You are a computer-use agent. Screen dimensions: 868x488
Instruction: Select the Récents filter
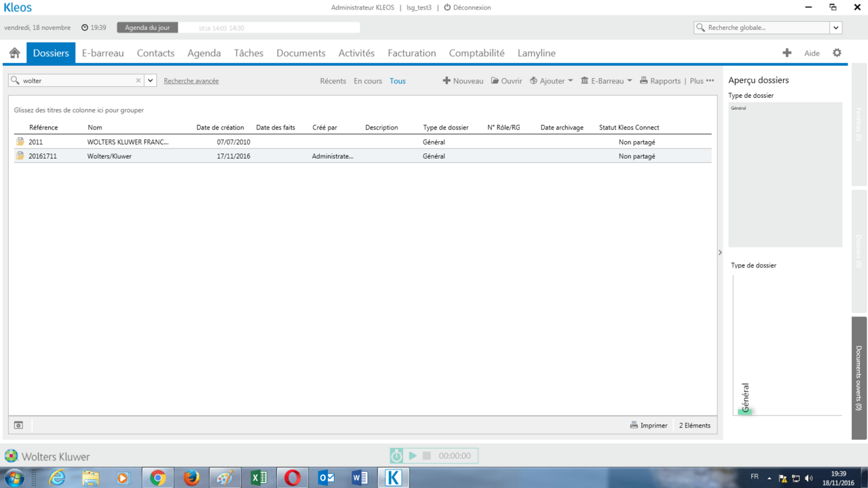pyautogui.click(x=333, y=81)
